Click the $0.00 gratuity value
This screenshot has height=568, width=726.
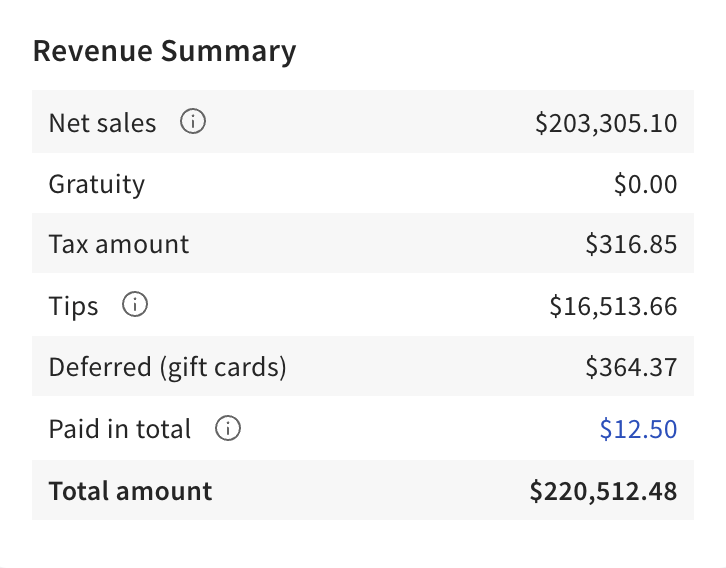click(645, 184)
